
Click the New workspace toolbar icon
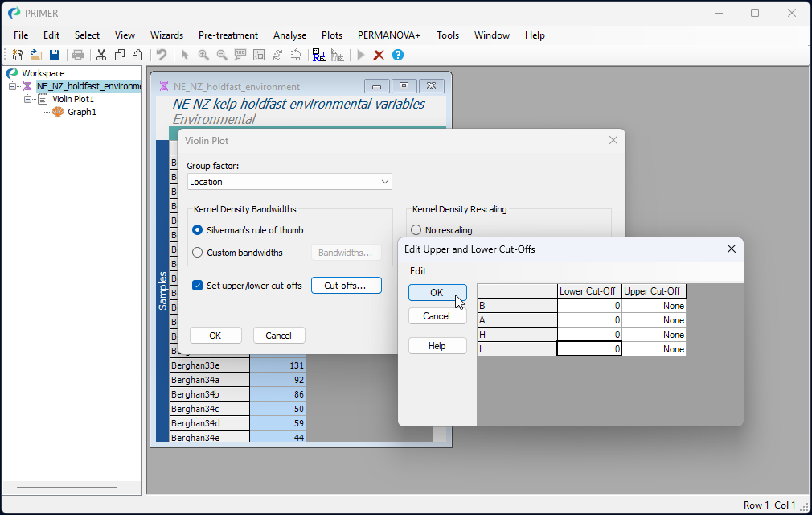[x=17, y=55]
